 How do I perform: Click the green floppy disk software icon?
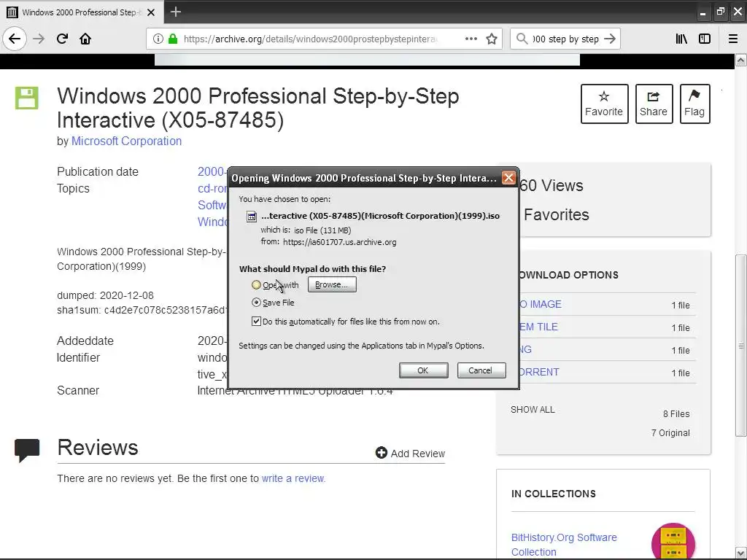27,98
